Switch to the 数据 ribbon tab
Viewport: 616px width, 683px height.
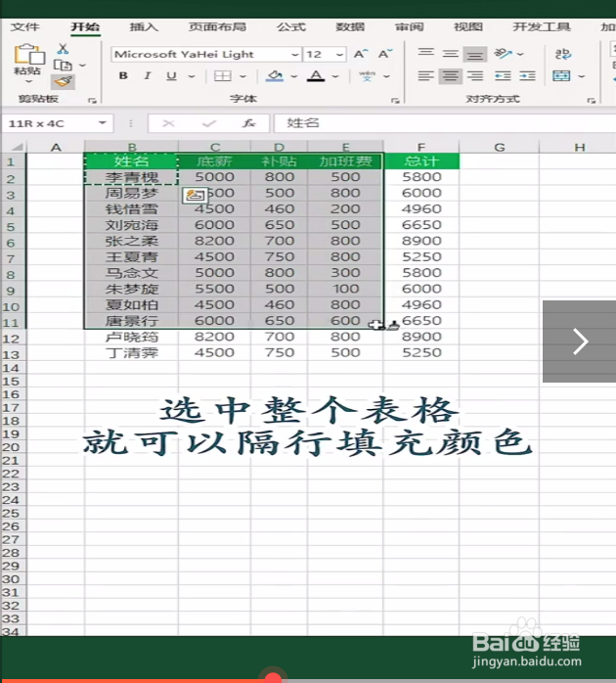coord(350,27)
